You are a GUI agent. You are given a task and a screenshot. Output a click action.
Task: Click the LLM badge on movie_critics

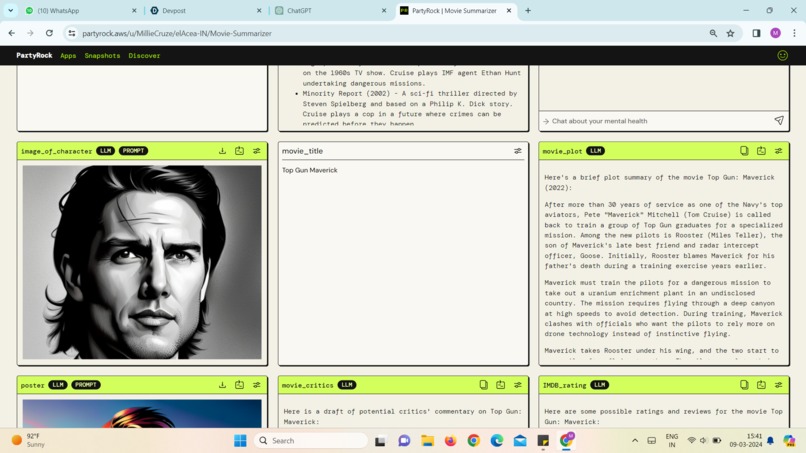click(346, 385)
